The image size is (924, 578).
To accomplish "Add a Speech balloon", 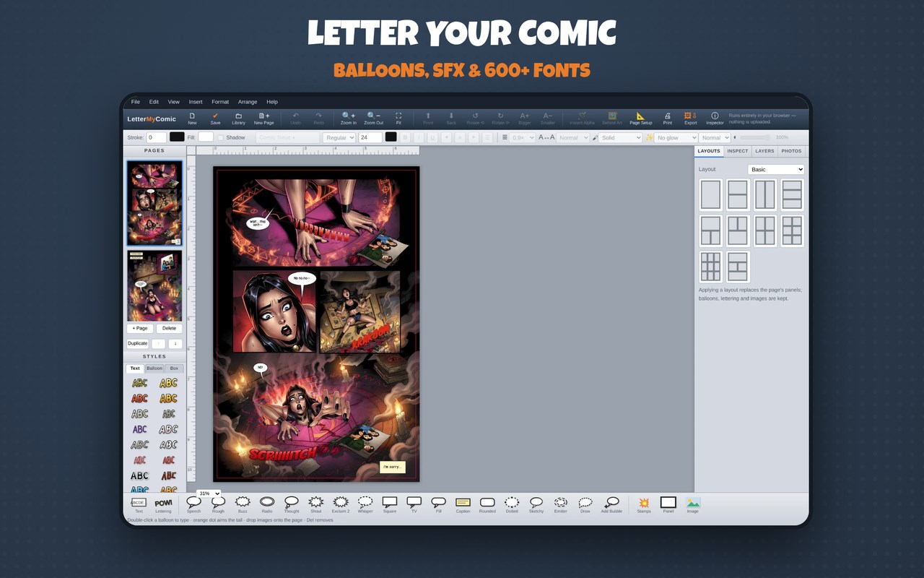I will (193, 505).
